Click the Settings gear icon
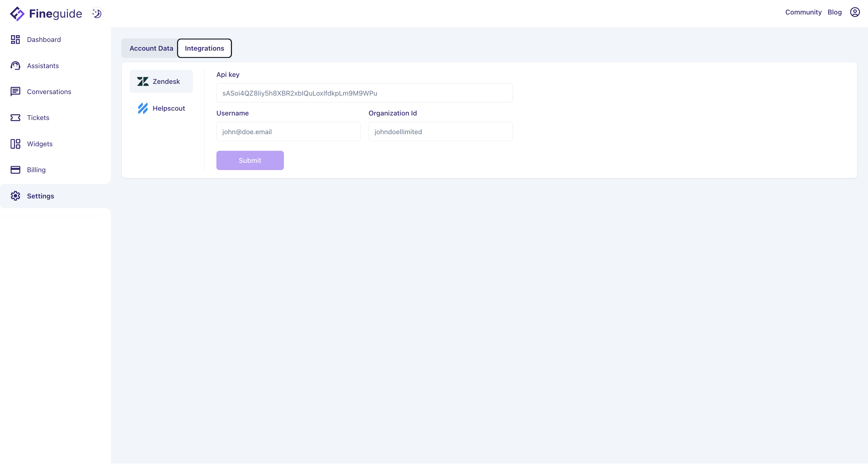 (15, 196)
